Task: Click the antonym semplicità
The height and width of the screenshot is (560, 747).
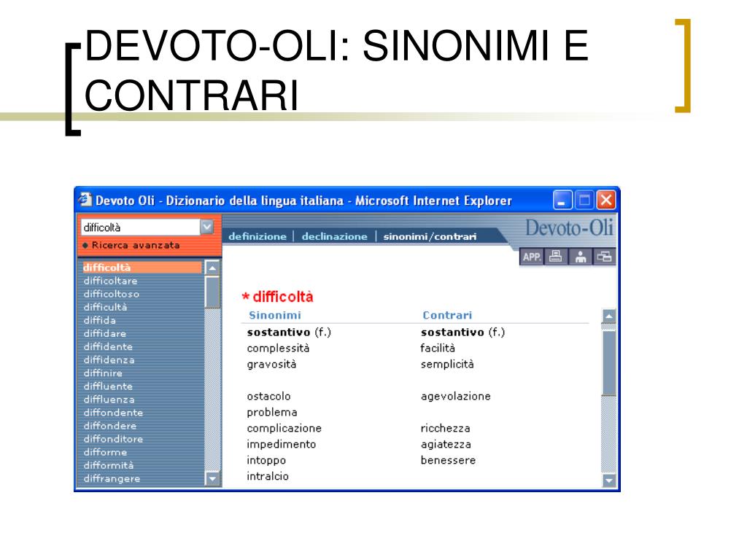Action: [x=447, y=365]
